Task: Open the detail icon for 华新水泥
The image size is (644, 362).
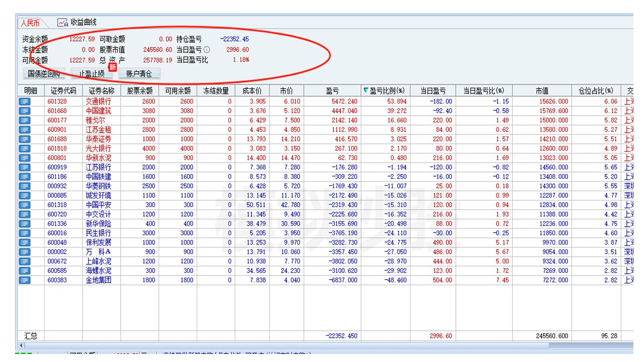Action: (x=24, y=158)
